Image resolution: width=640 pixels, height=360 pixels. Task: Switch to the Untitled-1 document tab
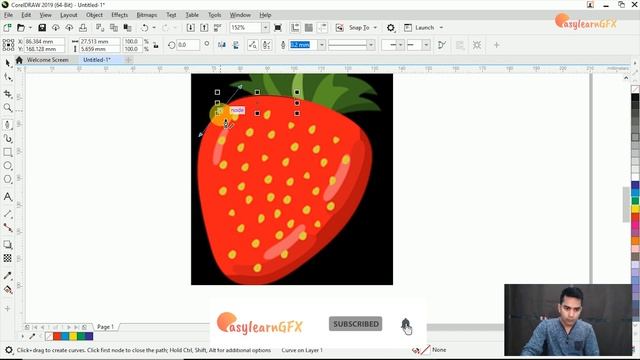pos(97,60)
